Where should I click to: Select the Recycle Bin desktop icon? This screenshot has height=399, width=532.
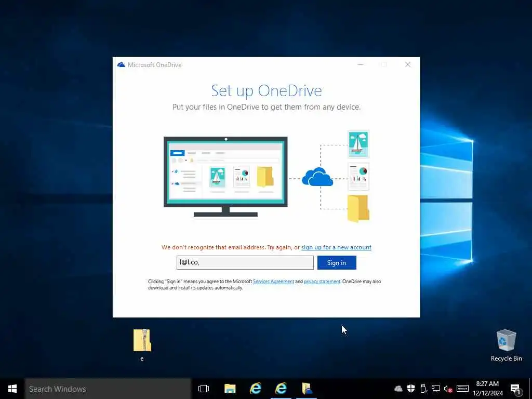pyautogui.click(x=506, y=345)
